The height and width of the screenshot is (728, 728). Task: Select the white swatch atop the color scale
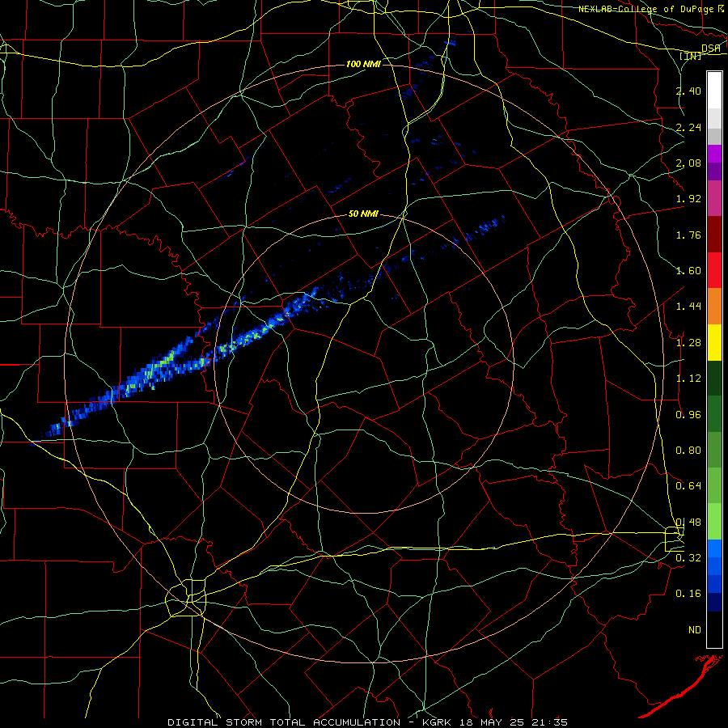[x=714, y=91]
